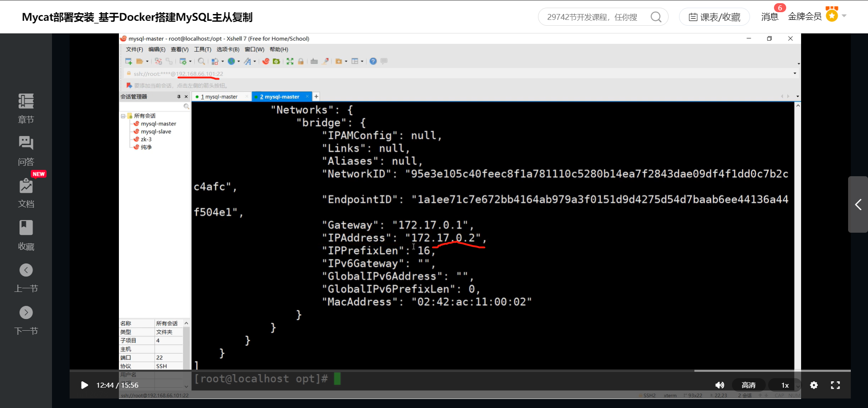
Task: Play the video
Action: 84,385
